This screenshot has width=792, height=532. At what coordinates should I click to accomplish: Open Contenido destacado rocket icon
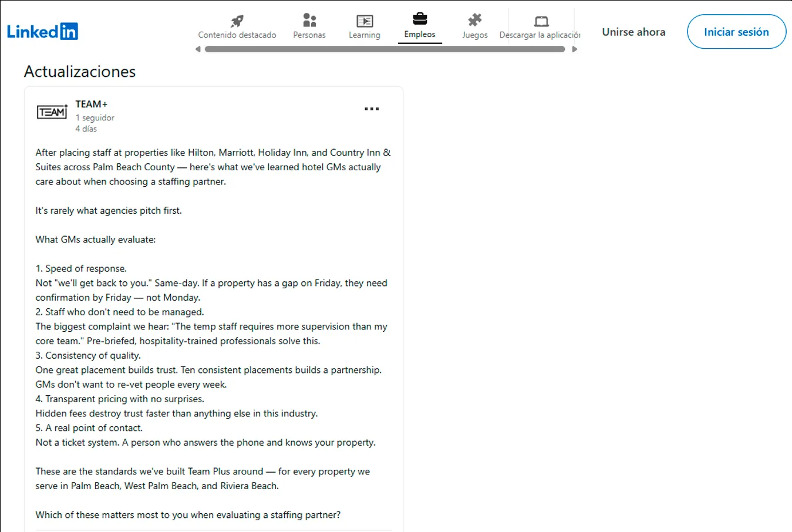[237, 21]
